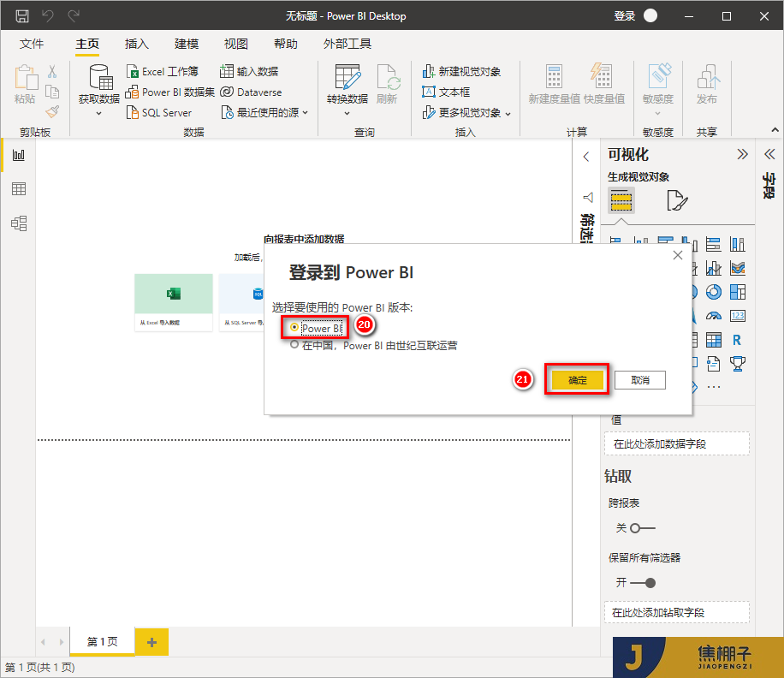Click Power BI 数据集 button
The width and height of the screenshot is (784, 678).
pos(170,92)
